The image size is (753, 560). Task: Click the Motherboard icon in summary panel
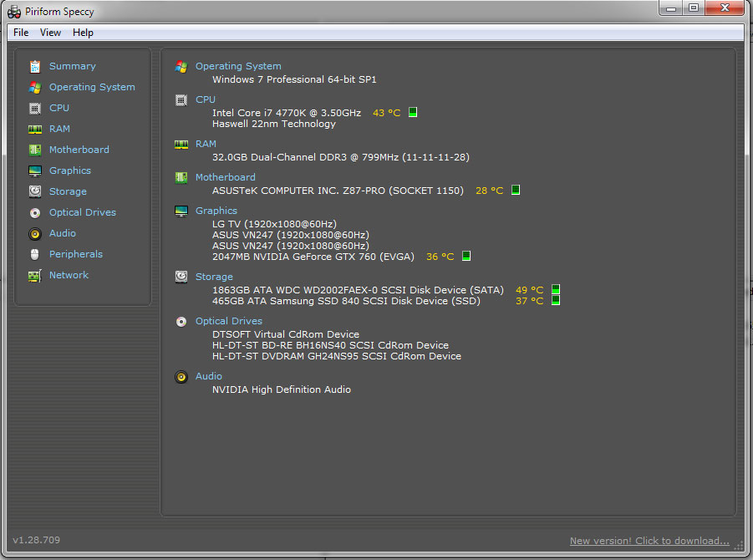pyautogui.click(x=181, y=178)
